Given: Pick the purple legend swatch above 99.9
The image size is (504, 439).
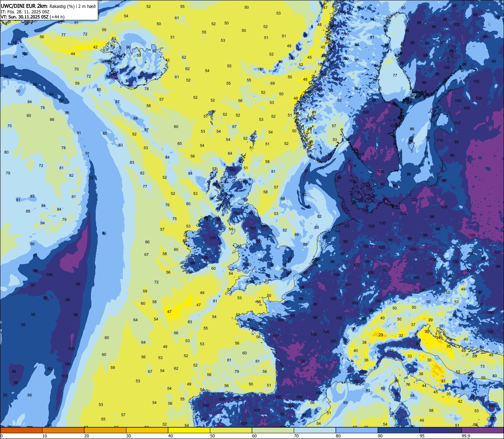Looking at the screenshot, I should tap(483, 430).
